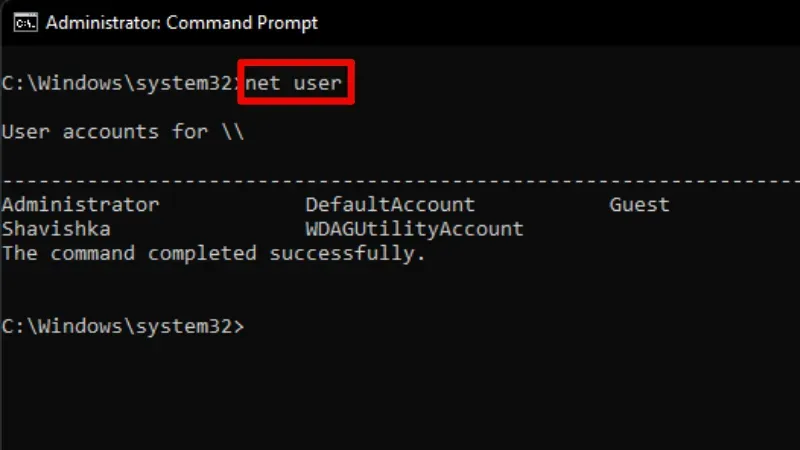Click the first C:\Windows\system32 prompt path

pyautogui.click(x=117, y=83)
